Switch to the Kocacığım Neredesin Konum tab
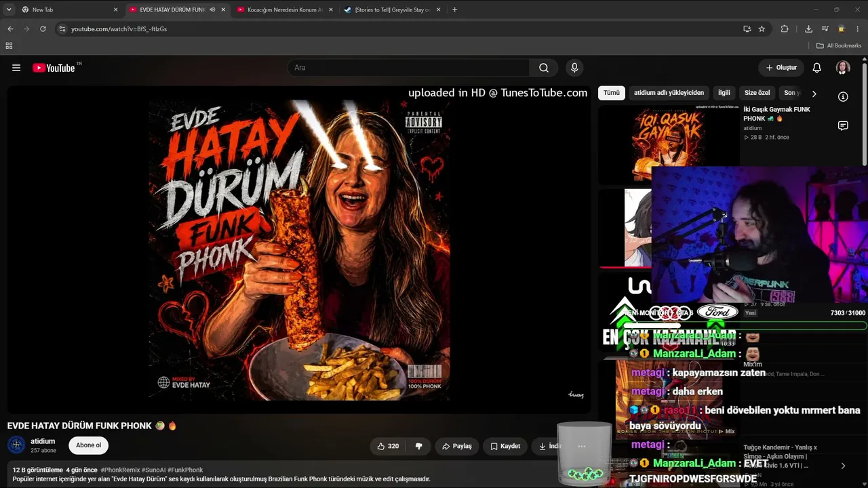 (284, 9)
